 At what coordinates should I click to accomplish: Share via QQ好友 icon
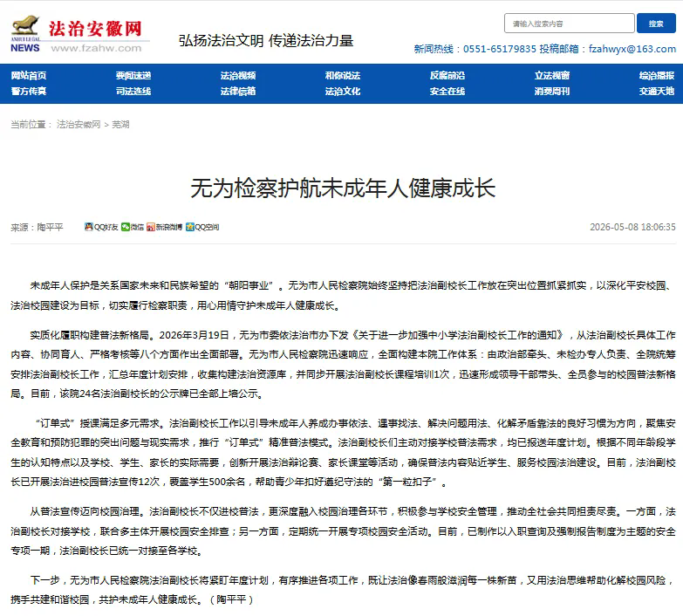tap(101, 227)
